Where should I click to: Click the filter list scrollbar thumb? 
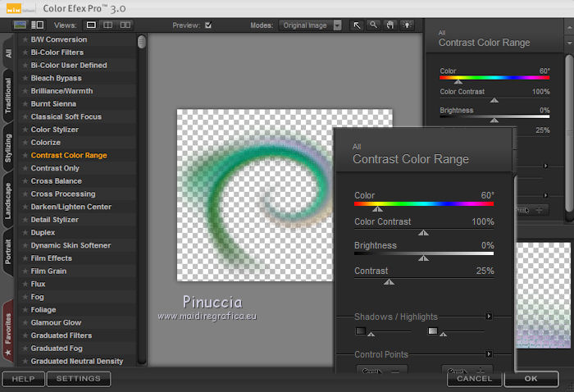pos(141,42)
